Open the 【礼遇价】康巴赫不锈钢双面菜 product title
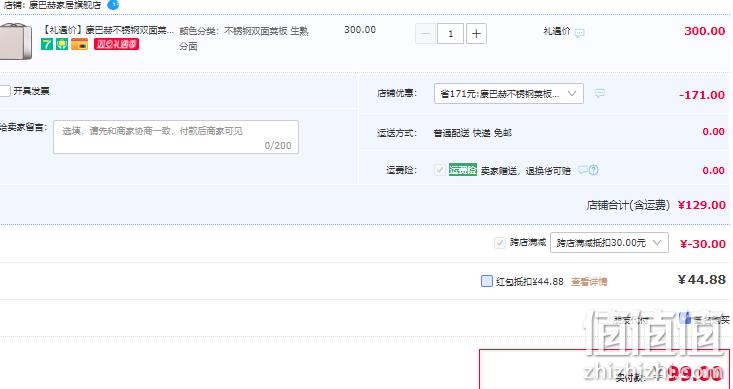Viewport: 733px width, 389px height. (x=108, y=31)
